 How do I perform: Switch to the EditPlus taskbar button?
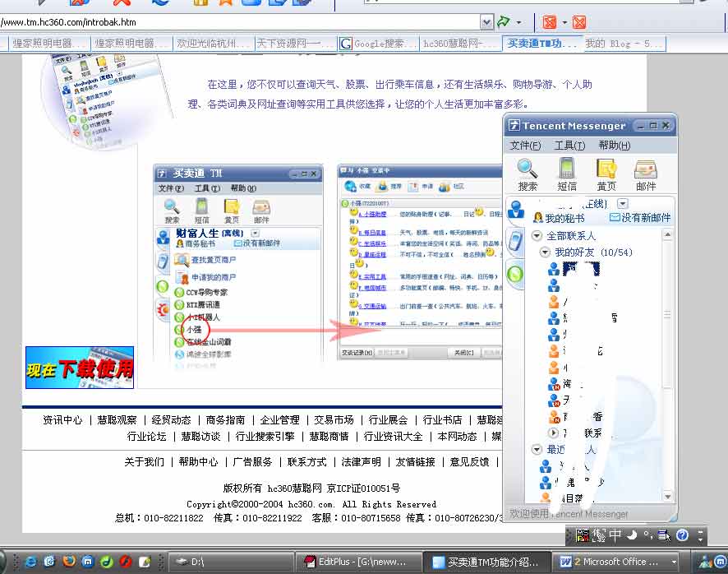pyautogui.click(x=357, y=562)
